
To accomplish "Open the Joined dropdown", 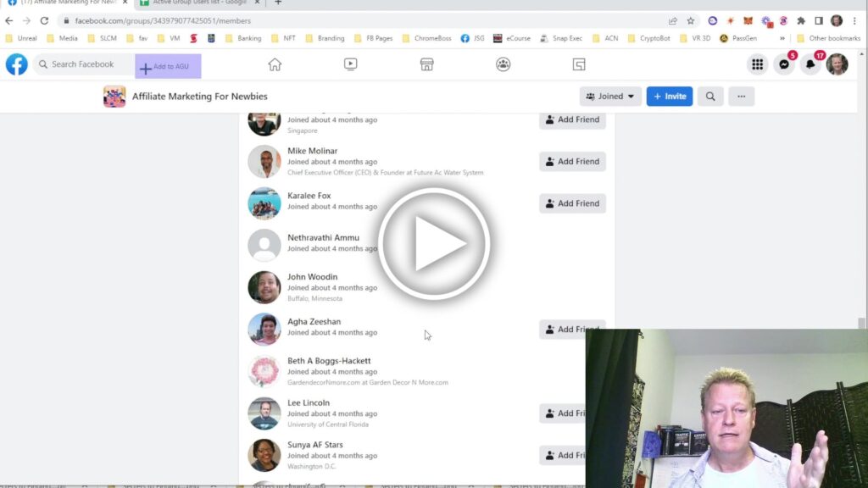I will point(610,97).
